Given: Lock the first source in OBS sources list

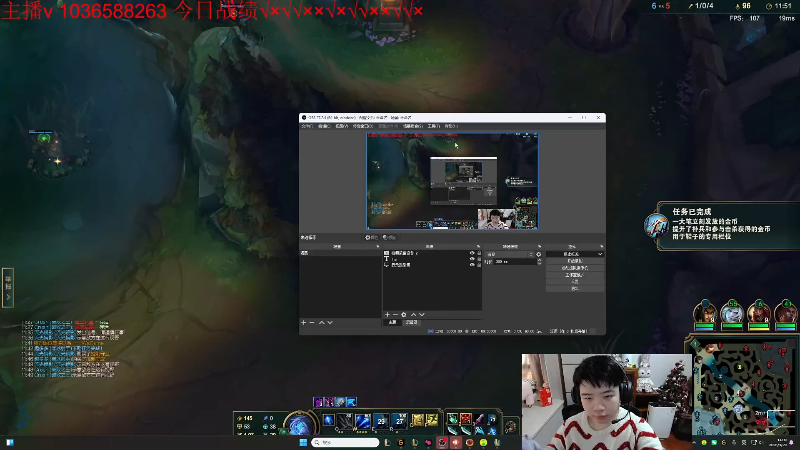Looking at the screenshot, I should pos(479,253).
